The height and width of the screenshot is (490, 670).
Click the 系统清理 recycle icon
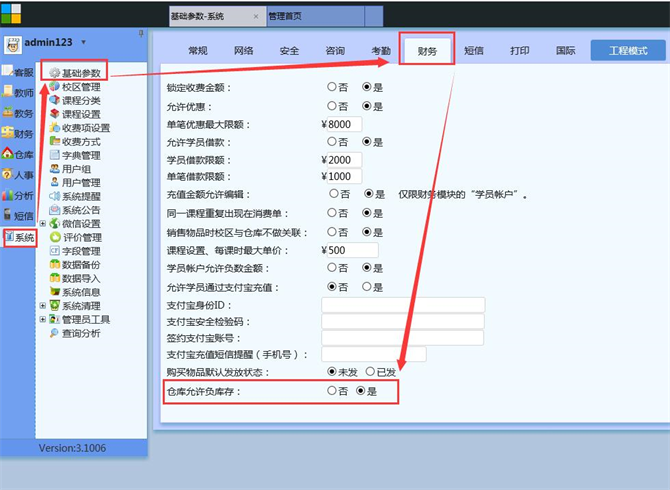[54, 305]
